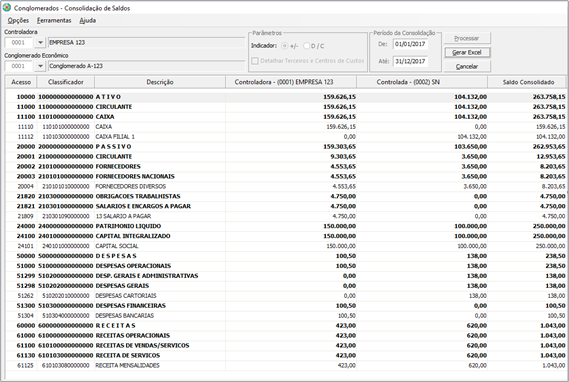Select the D / C indicator radio button

coord(307,46)
